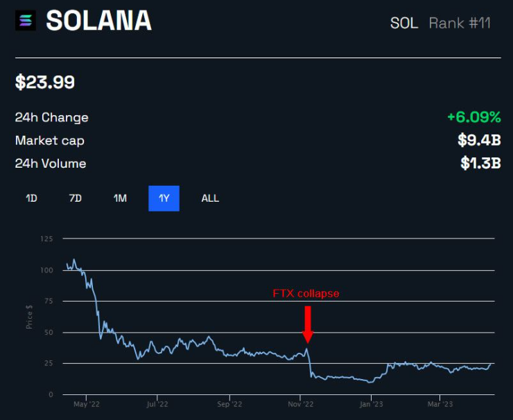Screen dimensions: 513x420
Task: Click the Price $ axis title
Action: (x=30, y=316)
